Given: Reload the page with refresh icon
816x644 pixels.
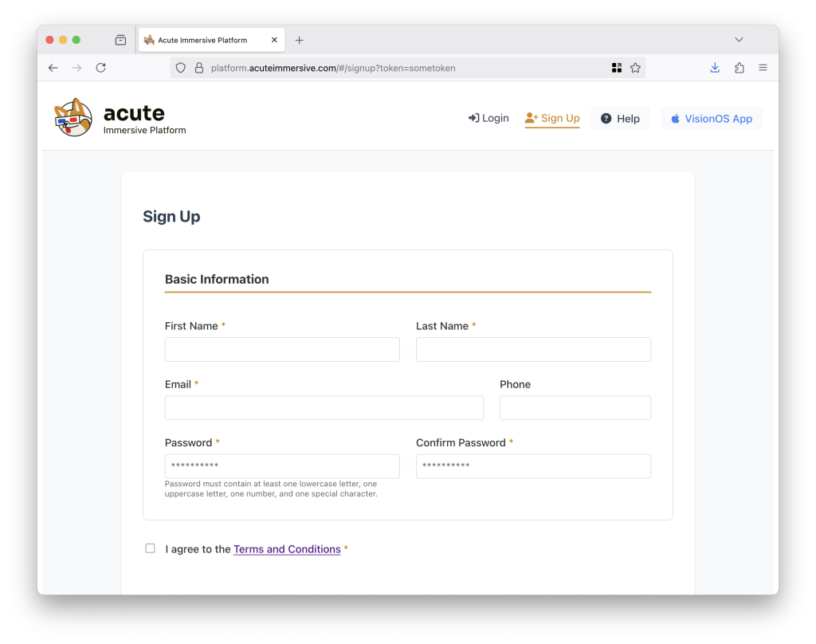Looking at the screenshot, I should (101, 68).
